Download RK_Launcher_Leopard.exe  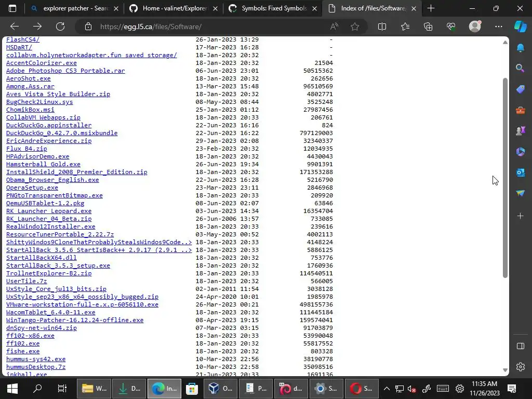[x=49, y=211]
